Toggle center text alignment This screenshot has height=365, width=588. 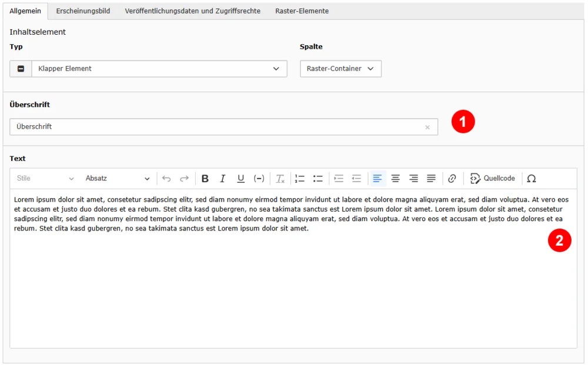click(x=395, y=179)
